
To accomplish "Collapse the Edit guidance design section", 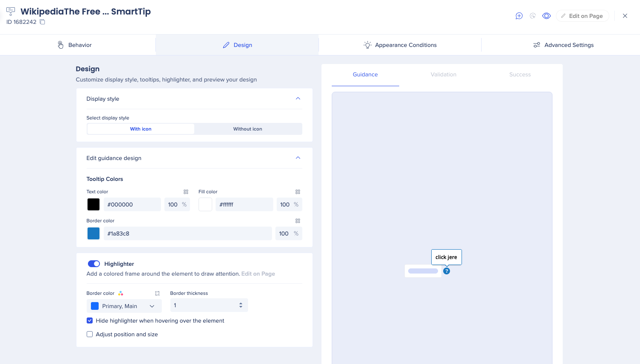I will click(x=298, y=158).
